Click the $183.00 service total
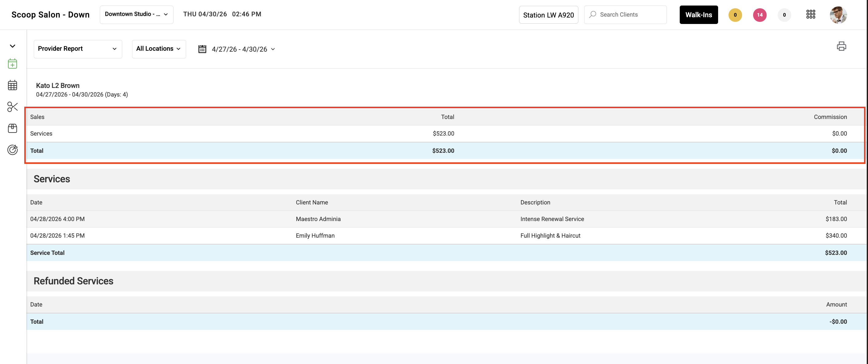The height and width of the screenshot is (364, 868). point(836,219)
